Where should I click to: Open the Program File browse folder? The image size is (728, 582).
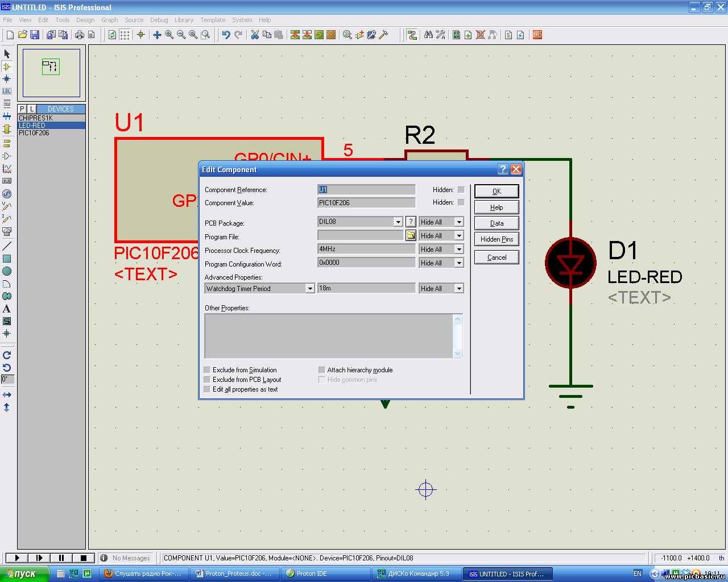(411, 235)
